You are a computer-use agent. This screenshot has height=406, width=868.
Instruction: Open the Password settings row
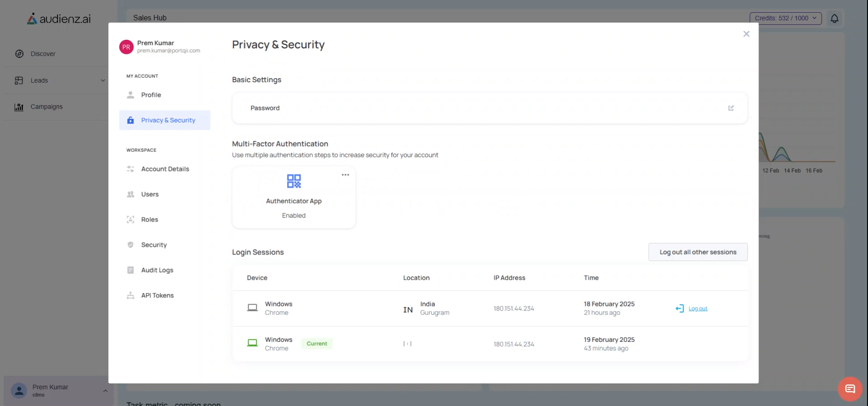(490, 108)
